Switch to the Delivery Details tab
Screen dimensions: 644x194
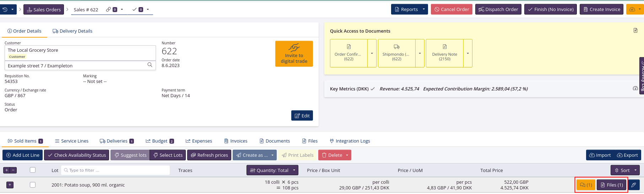[72, 31]
